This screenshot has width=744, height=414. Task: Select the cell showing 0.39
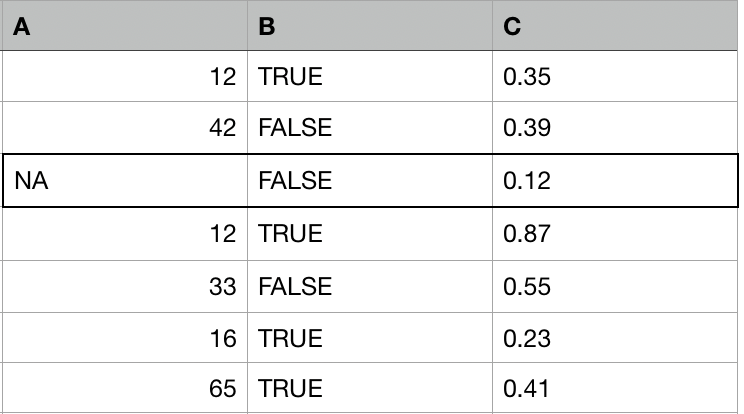(615, 128)
